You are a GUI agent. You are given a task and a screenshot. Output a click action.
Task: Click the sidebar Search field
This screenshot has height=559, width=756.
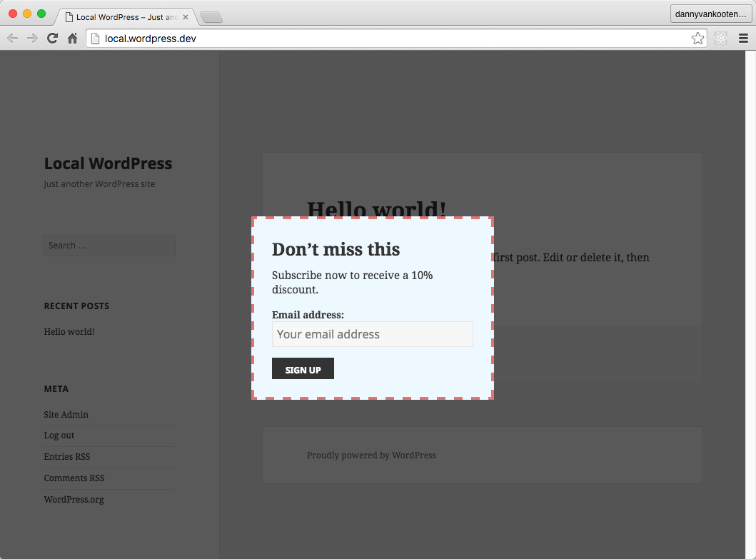coord(109,246)
